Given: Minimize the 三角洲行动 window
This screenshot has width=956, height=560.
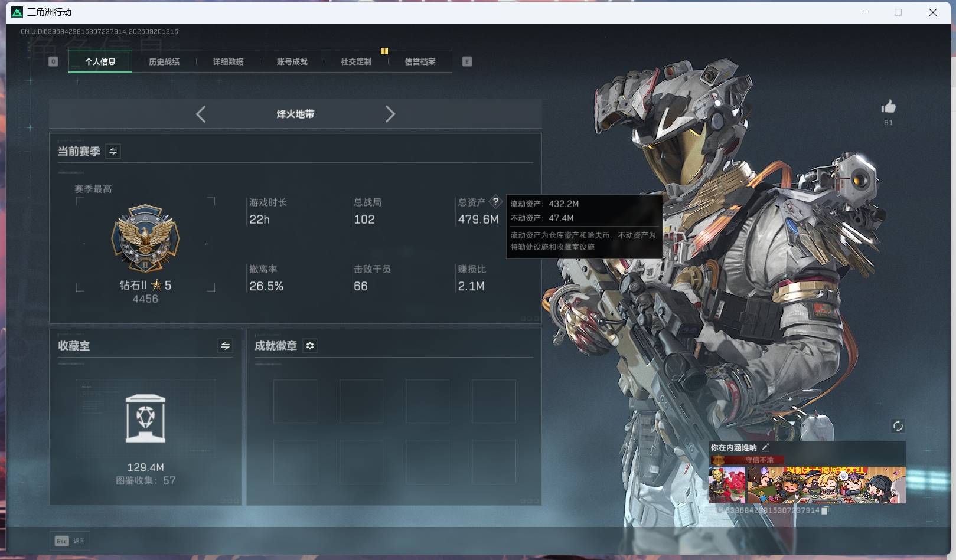Looking at the screenshot, I should pos(864,12).
